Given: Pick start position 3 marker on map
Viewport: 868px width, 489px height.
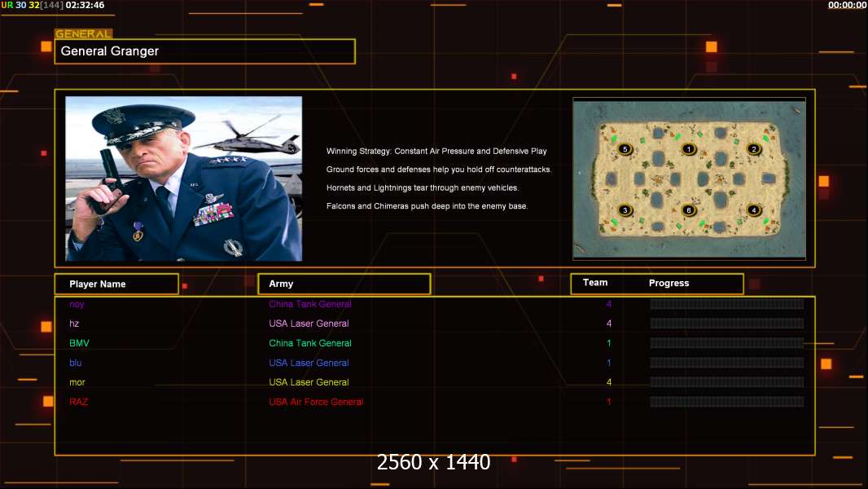Looking at the screenshot, I should tap(625, 210).
